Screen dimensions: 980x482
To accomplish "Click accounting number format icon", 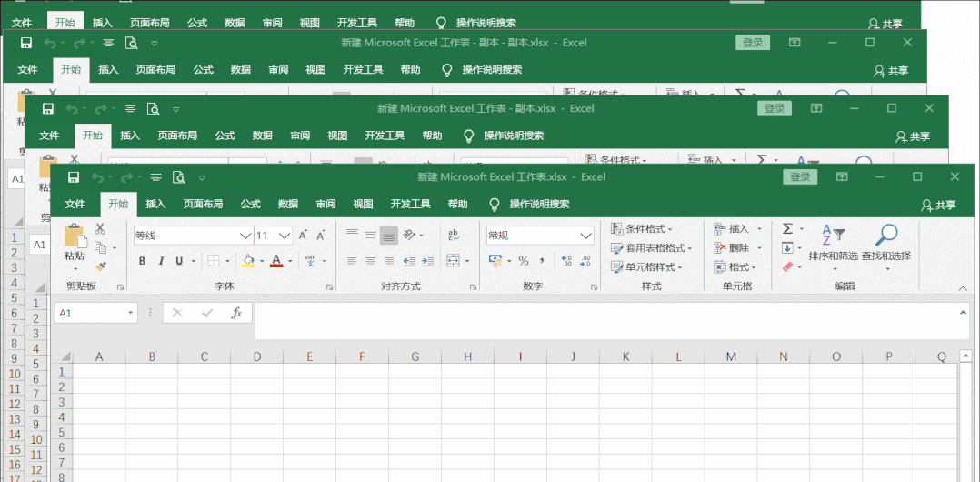I will 495,261.
